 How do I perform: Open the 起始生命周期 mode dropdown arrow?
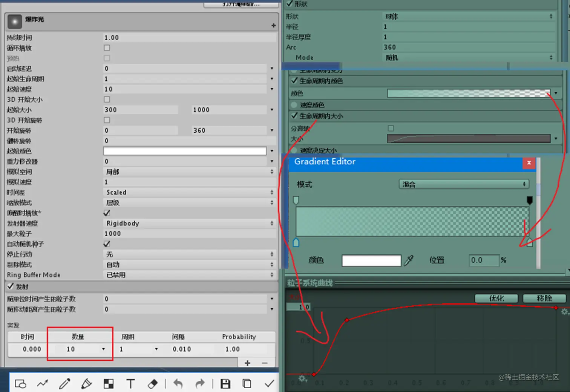click(x=272, y=79)
